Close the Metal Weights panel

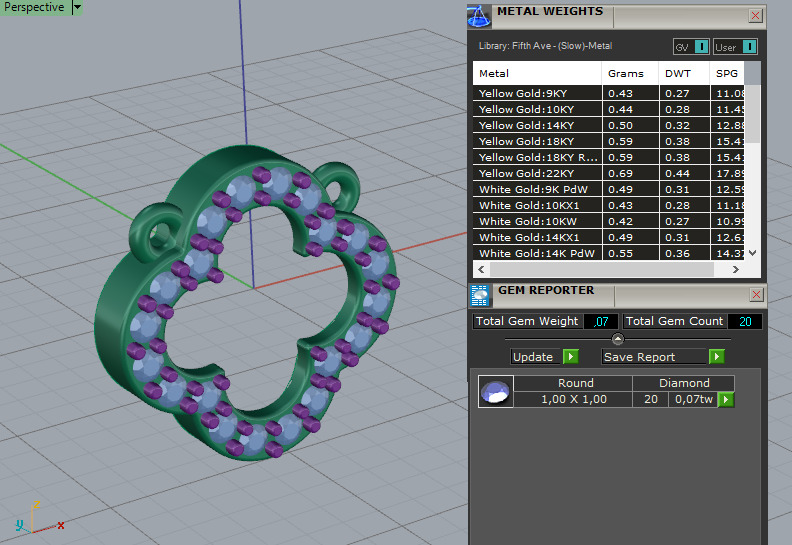755,16
